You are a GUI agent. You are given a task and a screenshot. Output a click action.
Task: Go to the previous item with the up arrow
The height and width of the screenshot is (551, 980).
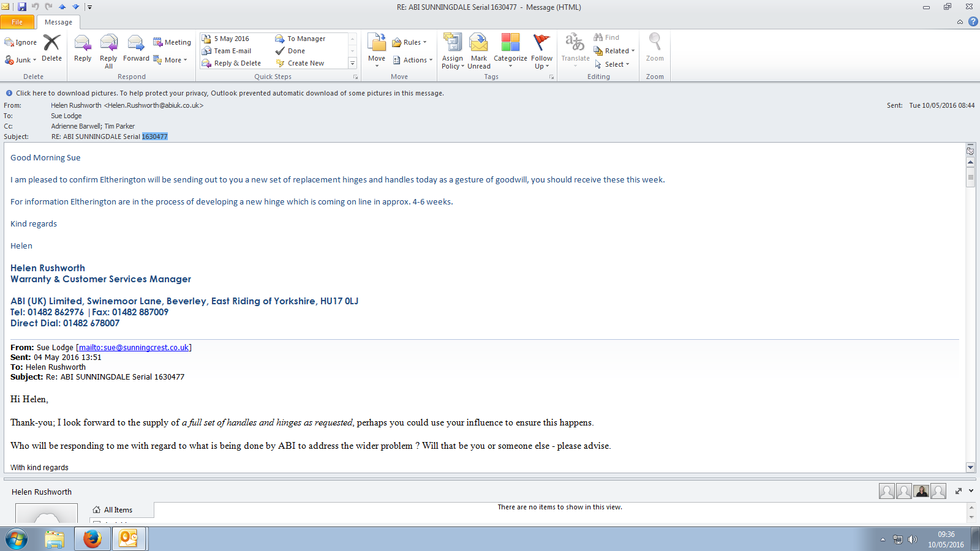tap(62, 7)
